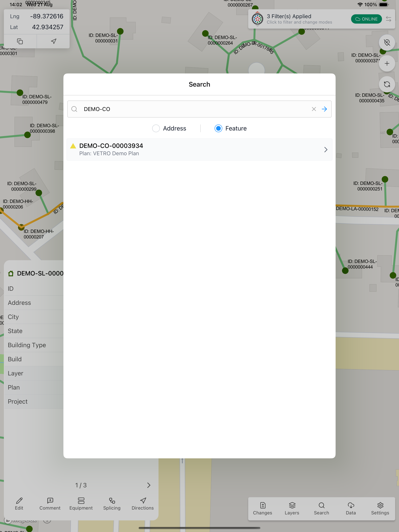Open the Equipment panel
This screenshot has width=399, height=532.
click(x=81, y=504)
